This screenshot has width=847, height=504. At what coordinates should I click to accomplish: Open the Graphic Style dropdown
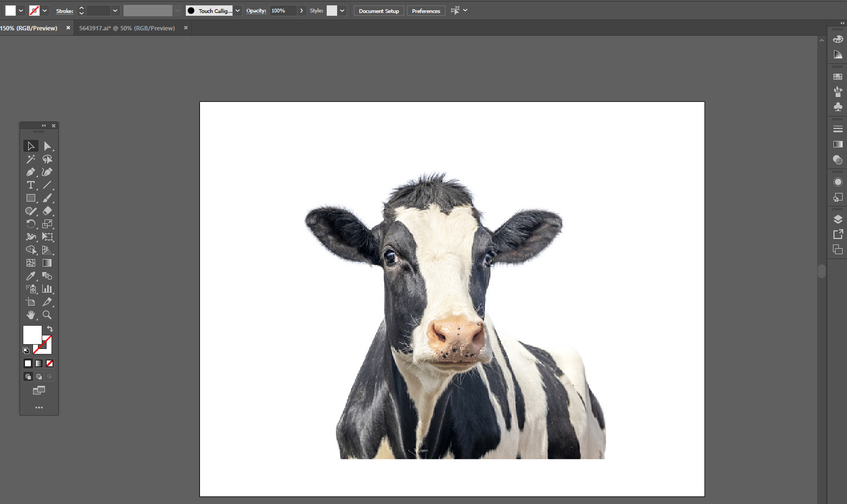coord(342,10)
